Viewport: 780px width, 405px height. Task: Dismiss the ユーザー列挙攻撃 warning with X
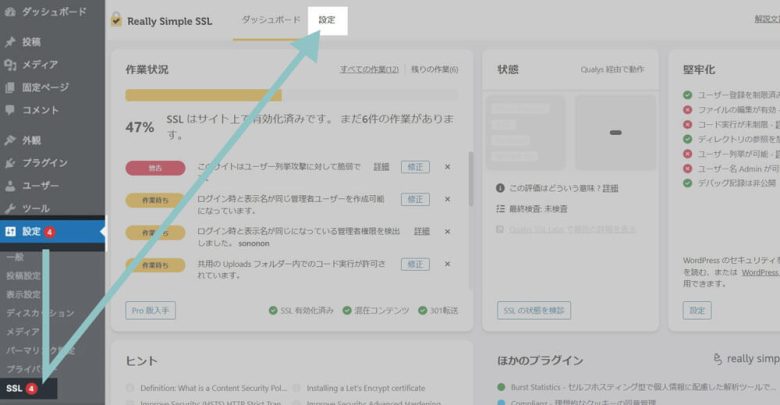point(447,167)
